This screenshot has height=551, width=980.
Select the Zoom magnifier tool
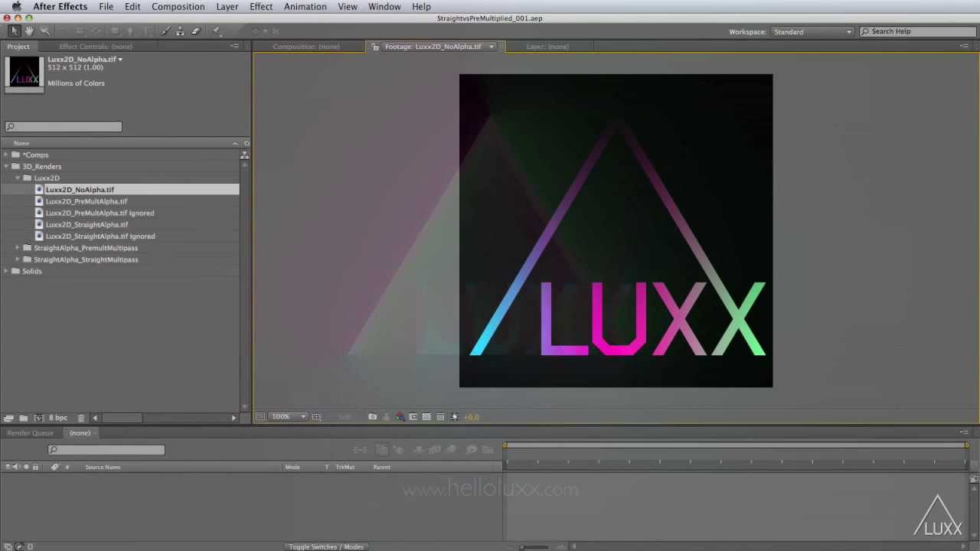tap(44, 31)
